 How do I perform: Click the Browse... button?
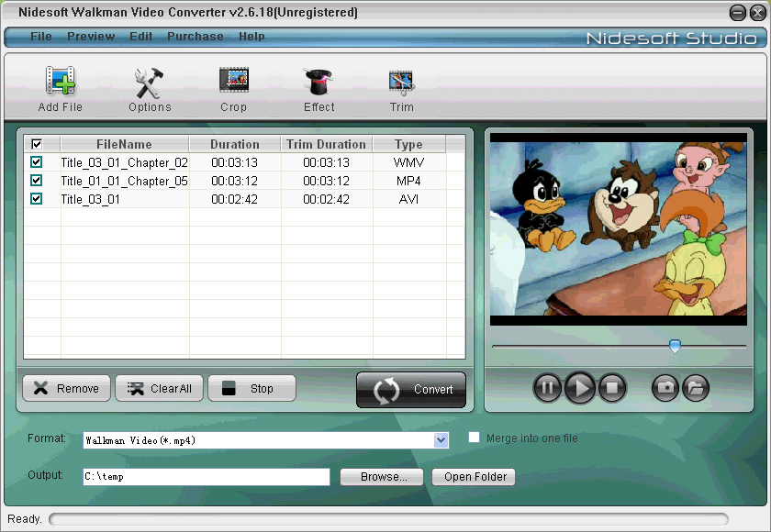click(382, 476)
